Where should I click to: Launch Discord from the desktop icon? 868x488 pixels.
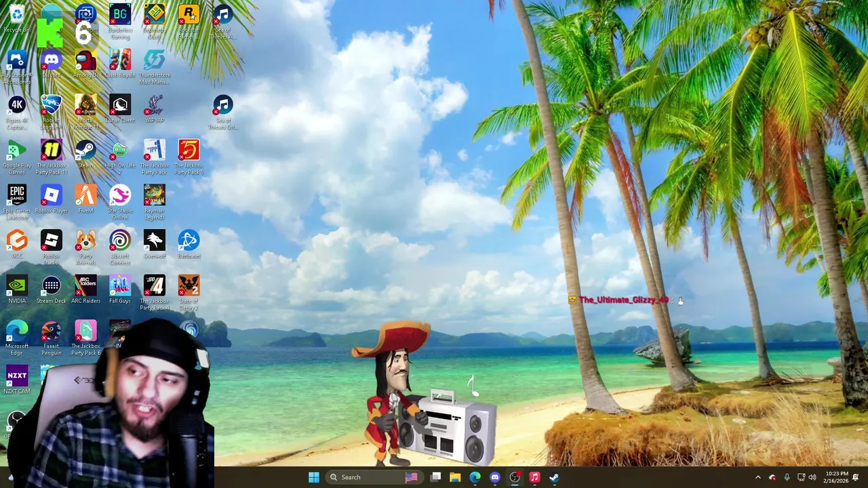click(x=51, y=64)
